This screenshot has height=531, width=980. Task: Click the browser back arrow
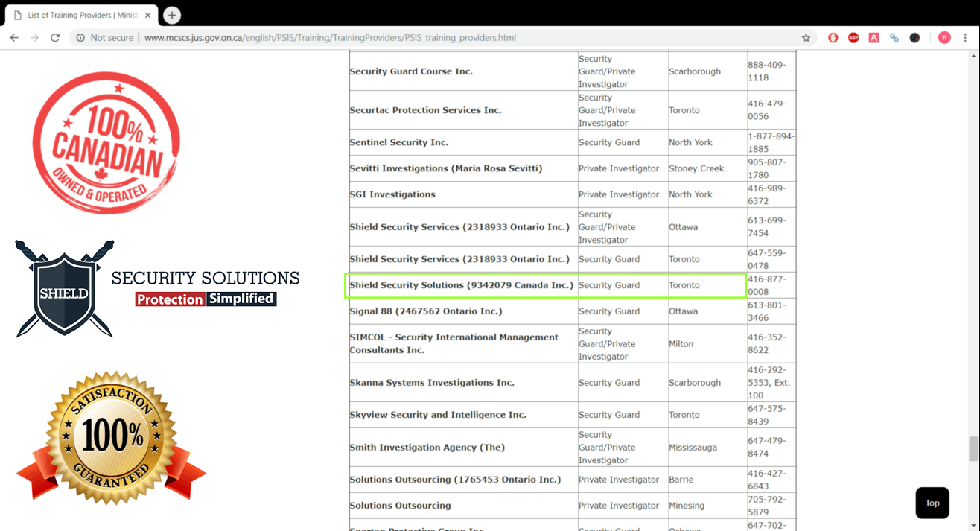14,38
